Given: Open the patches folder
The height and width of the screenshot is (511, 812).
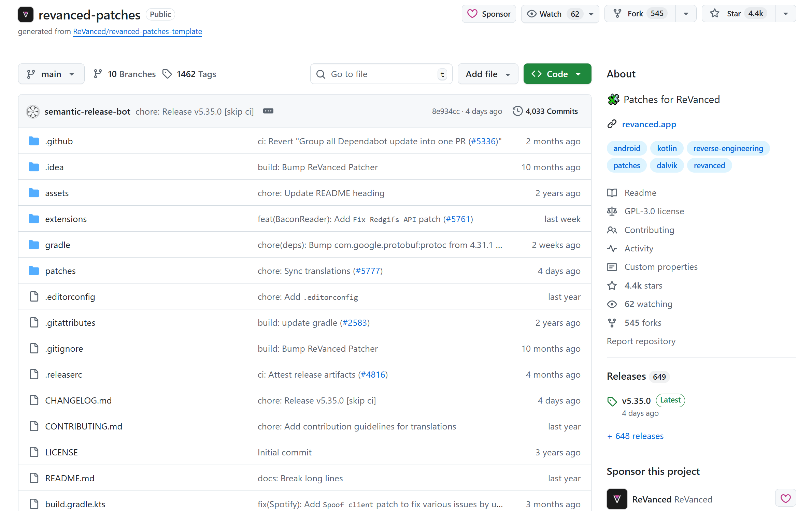Looking at the screenshot, I should (60, 271).
